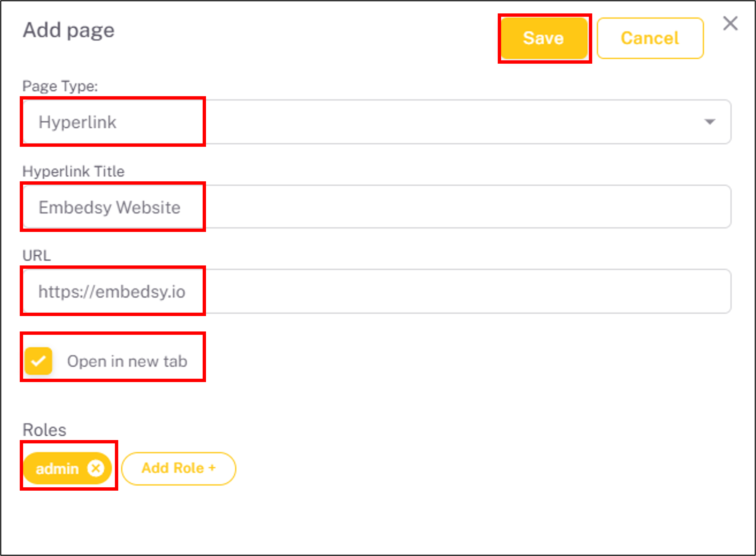
Task: Open the Page Type dropdown
Action: coord(375,122)
